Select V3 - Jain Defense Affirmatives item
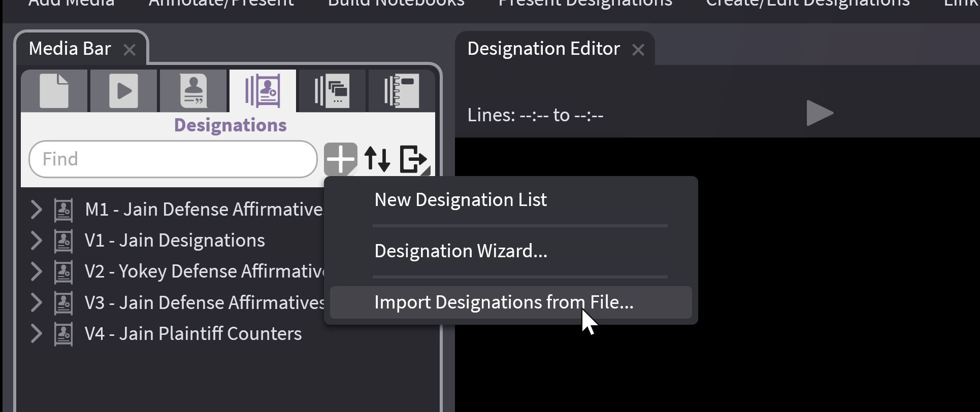Image resolution: width=980 pixels, height=412 pixels. [204, 303]
